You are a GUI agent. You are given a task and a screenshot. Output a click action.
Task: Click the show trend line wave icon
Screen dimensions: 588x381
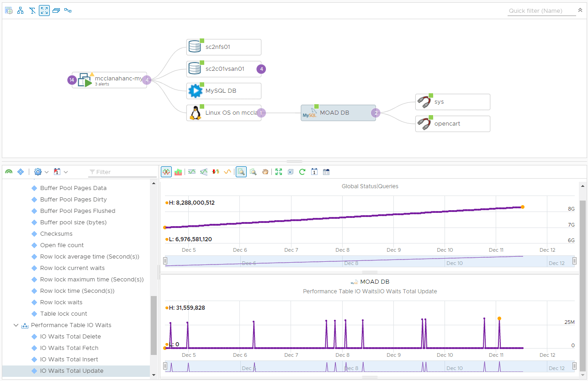point(228,171)
